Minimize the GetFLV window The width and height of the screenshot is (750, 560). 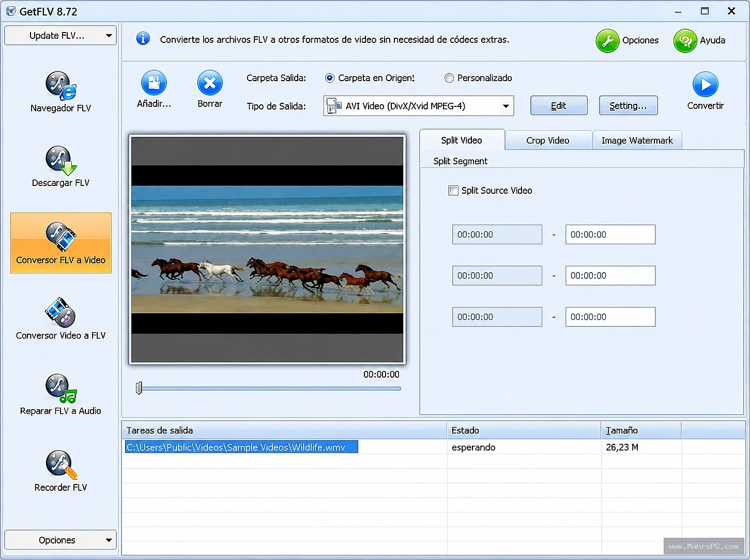(678, 11)
